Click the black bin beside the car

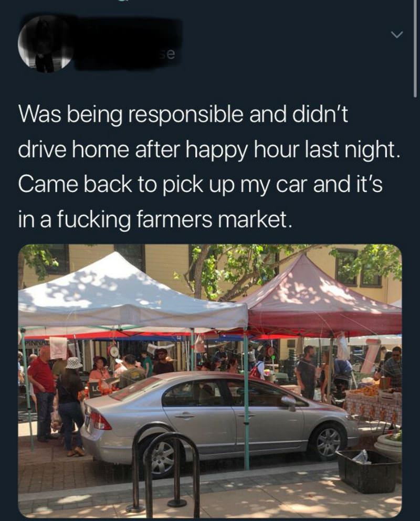[369, 471]
